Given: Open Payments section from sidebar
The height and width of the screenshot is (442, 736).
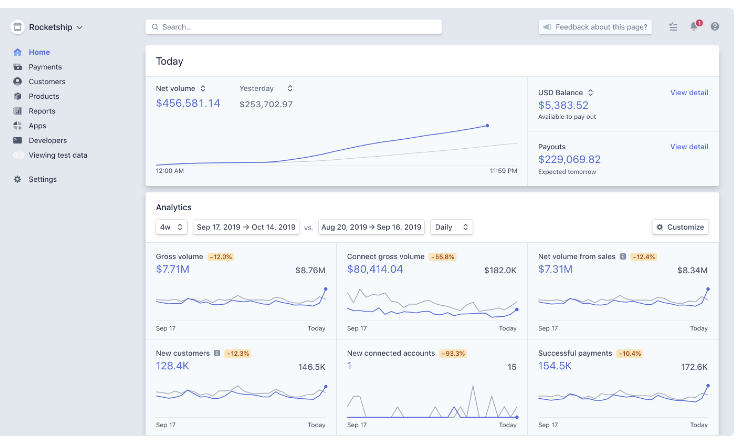Looking at the screenshot, I should pyautogui.click(x=45, y=67).
